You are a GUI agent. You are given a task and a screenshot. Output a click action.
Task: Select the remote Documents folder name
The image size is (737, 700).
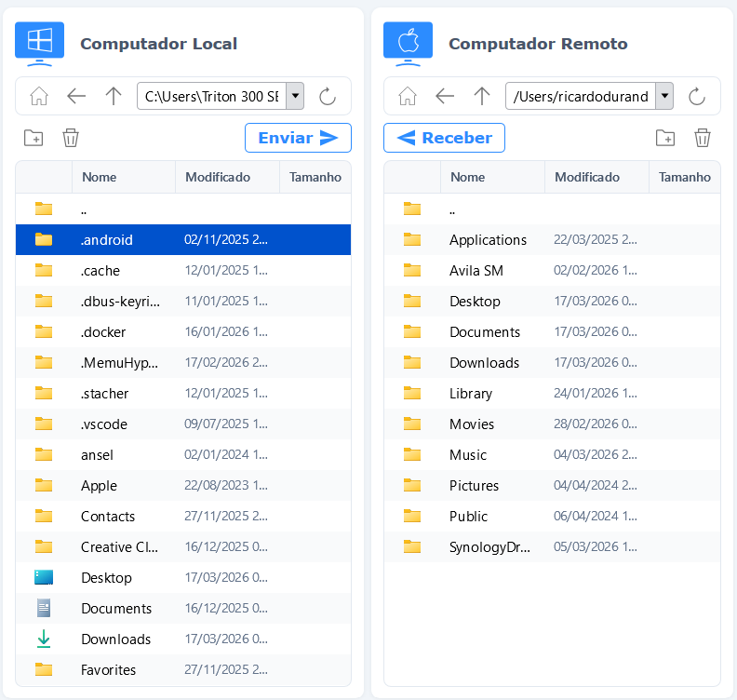(485, 332)
